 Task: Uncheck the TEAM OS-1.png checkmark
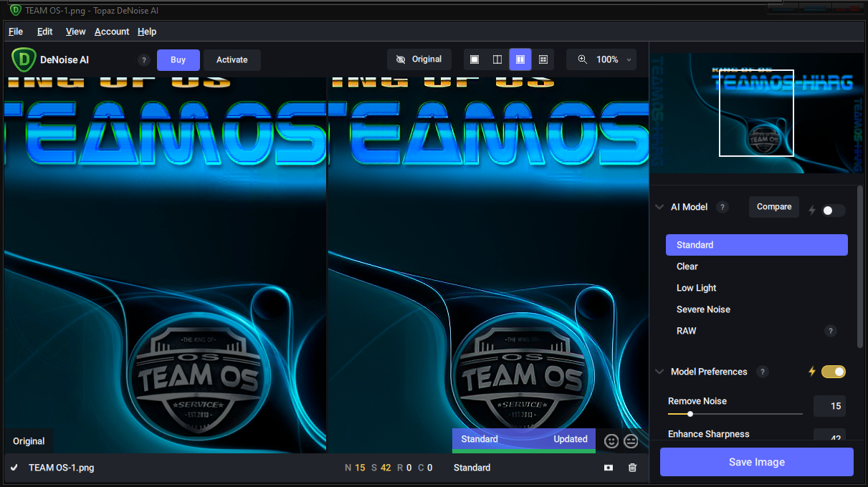pos(14,468)
